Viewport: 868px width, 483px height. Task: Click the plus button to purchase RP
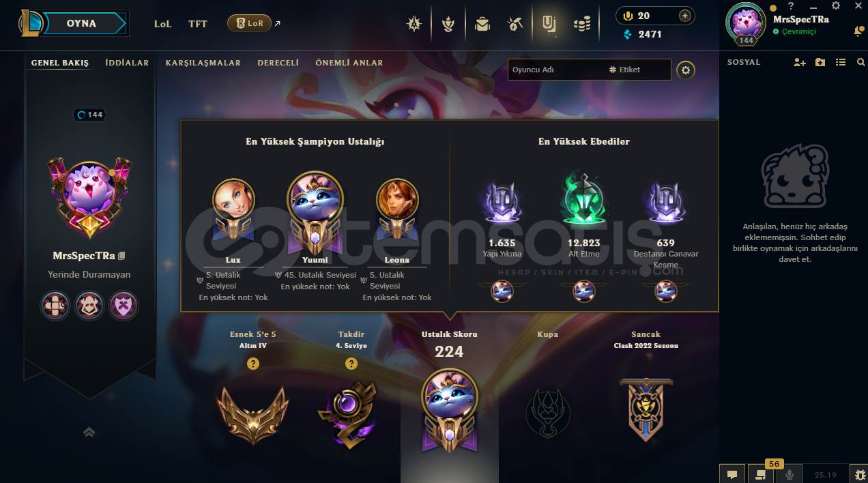pyautogui.click(x=685, y=16)
